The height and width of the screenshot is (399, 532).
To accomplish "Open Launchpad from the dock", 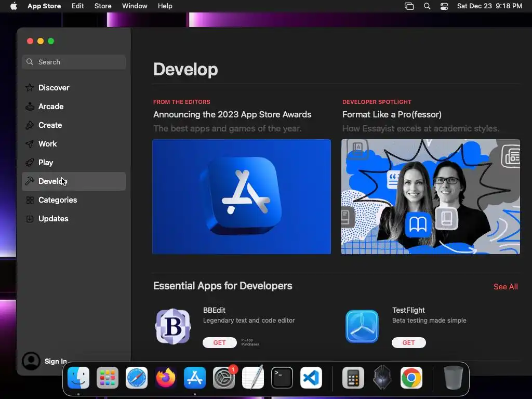I will pyautogui.click(x=108, y=378).
